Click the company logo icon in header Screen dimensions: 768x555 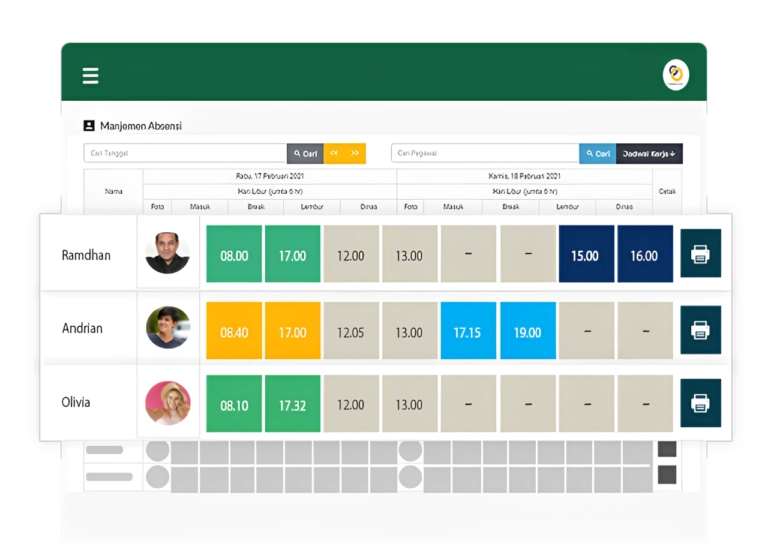(676, 74)
